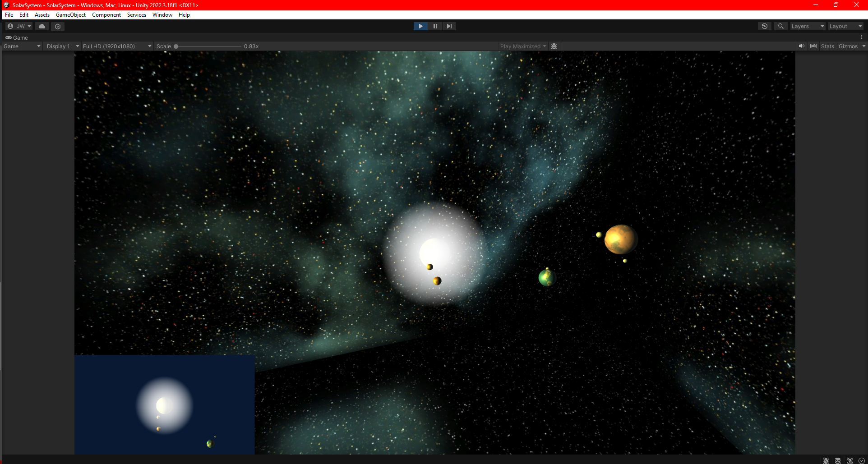This screenshot has width=868, height=464.
Task: Open the JW account dropdown
Action: click(19, 26)
